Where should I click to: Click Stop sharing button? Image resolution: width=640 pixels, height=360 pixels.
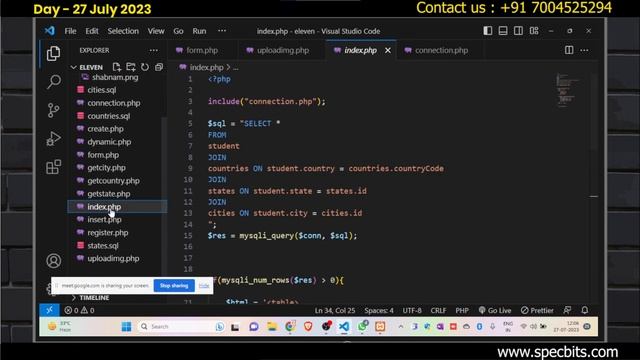pos(174,286)
